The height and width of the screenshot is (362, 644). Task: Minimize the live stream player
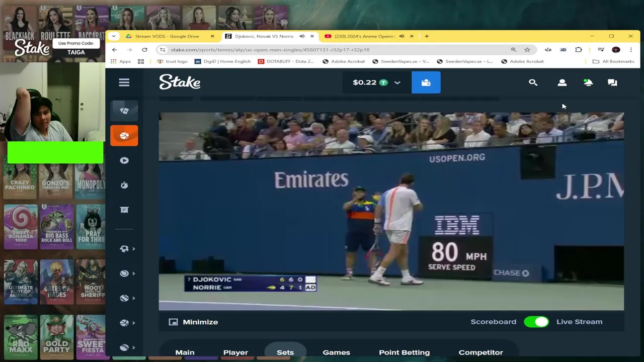(x=193, y=322)
